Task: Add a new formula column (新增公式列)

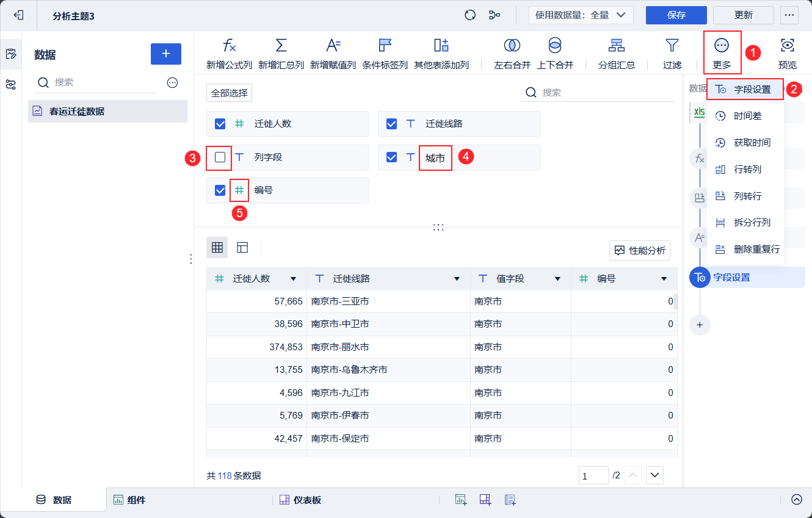Action: pos(229,54)
